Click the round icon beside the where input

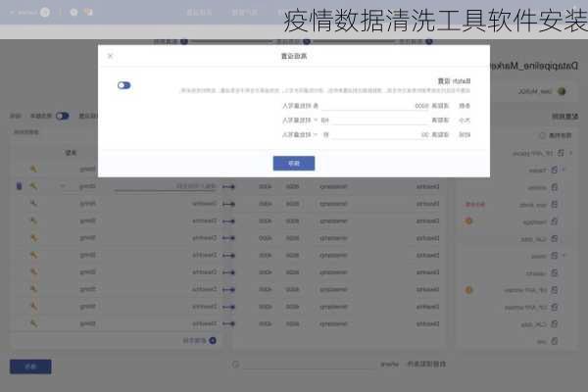(x=235, y=365)
